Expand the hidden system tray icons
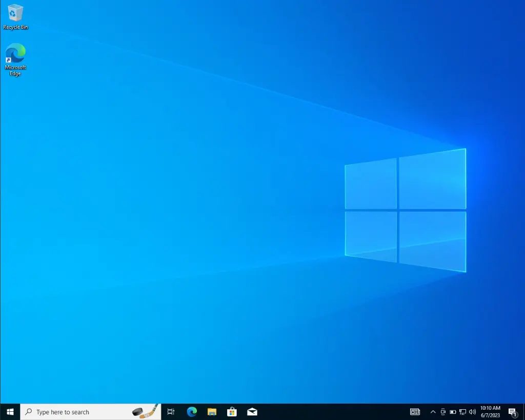 433,412
